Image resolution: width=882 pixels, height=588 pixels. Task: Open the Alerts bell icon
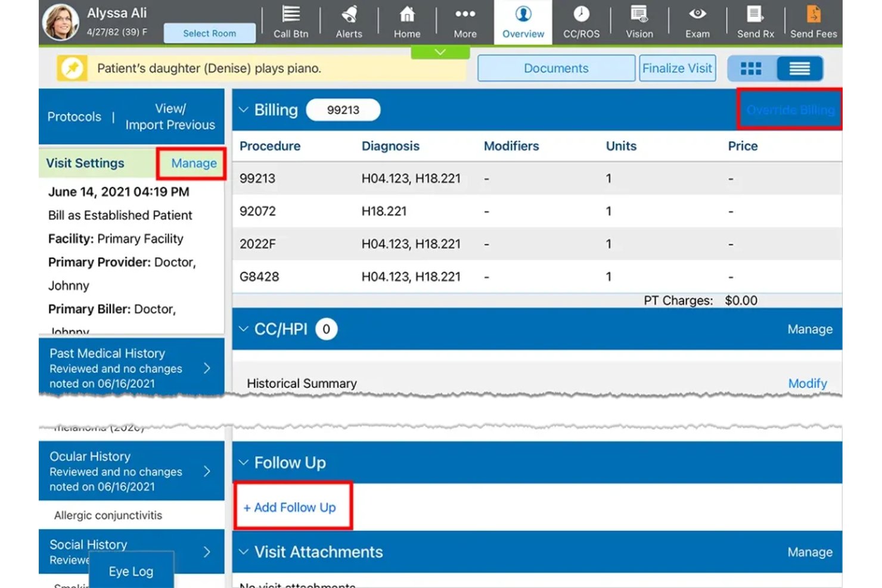coord(349,22)
